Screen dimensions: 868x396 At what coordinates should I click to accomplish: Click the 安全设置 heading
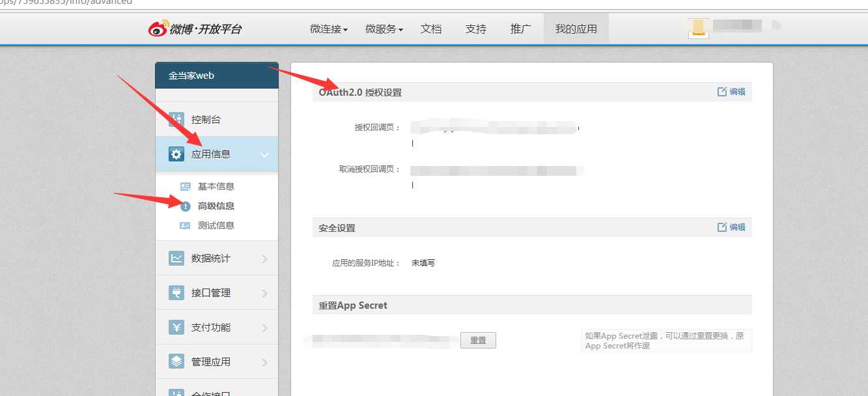tap(337, 228)
